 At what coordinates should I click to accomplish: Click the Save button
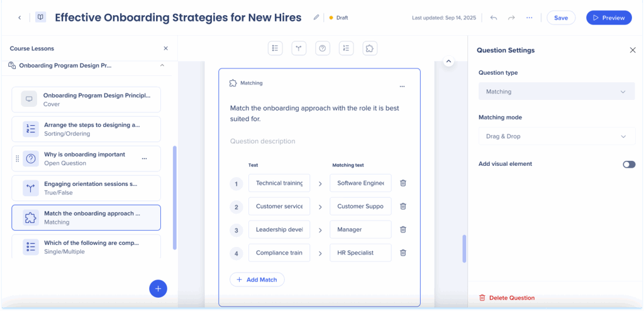560,18
